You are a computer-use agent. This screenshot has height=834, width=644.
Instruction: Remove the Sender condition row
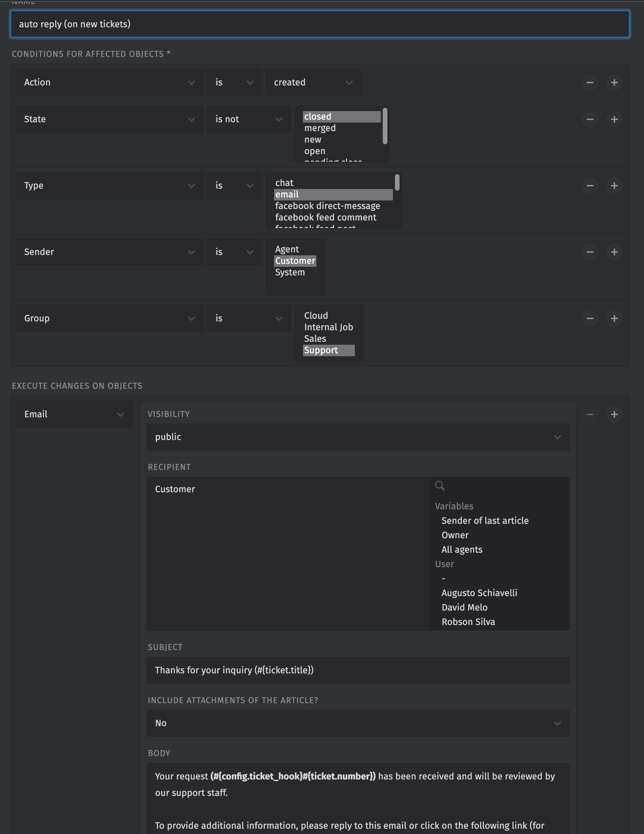tap(590, 252)
